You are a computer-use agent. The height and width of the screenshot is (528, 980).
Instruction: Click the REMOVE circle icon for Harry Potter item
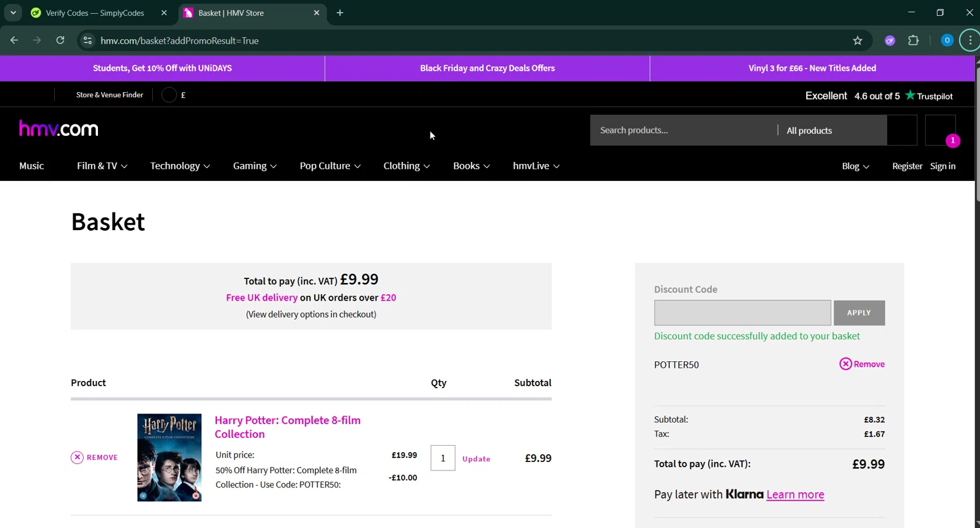coord(77,457)
